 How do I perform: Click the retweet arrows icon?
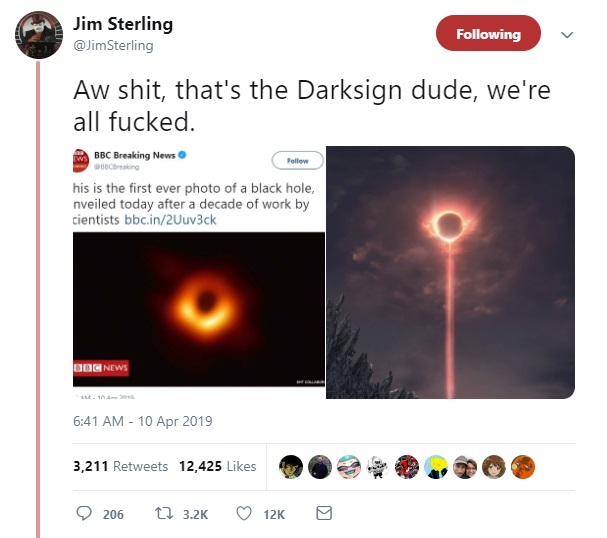(164, 514)
